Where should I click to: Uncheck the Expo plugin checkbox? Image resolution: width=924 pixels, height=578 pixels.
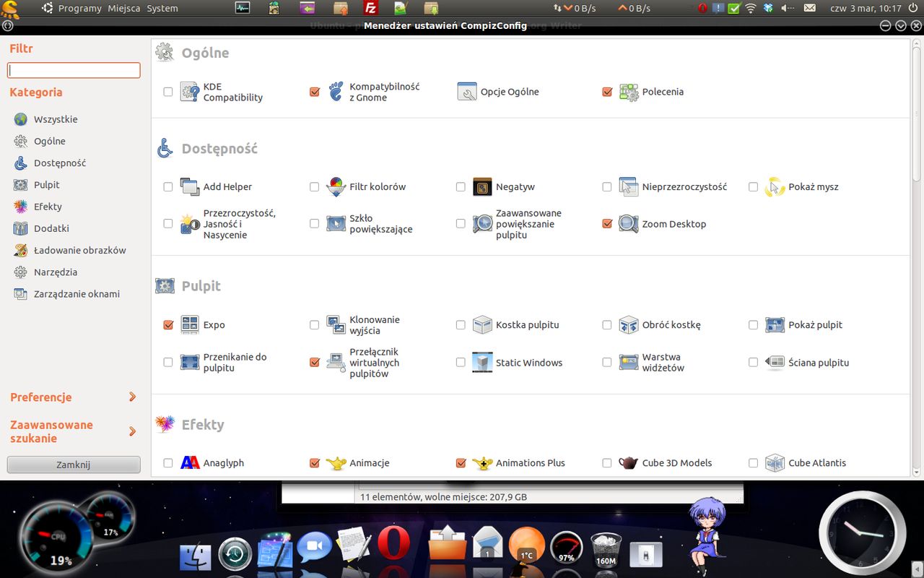tap(168, 325)
